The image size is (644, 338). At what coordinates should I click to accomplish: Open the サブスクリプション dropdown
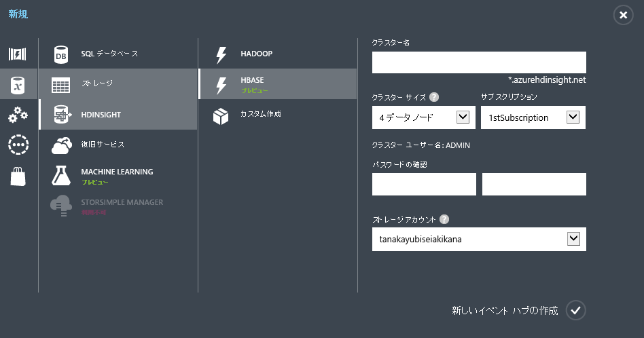573,117
